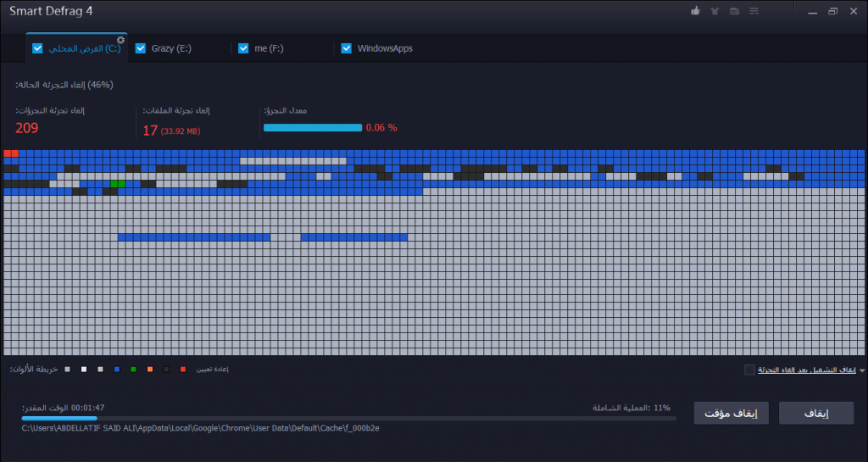Switch to the Grazy (E:) tab
Viewport: 868px width, 462px height.
171,48
